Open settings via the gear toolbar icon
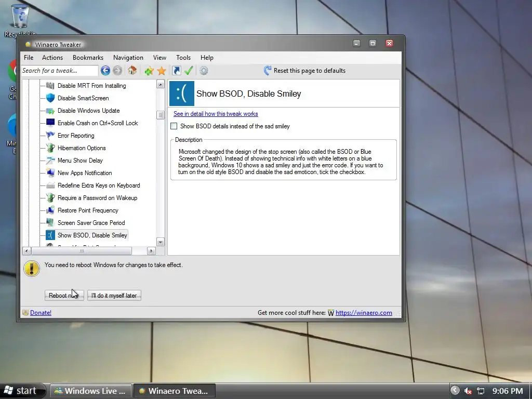 204,71
